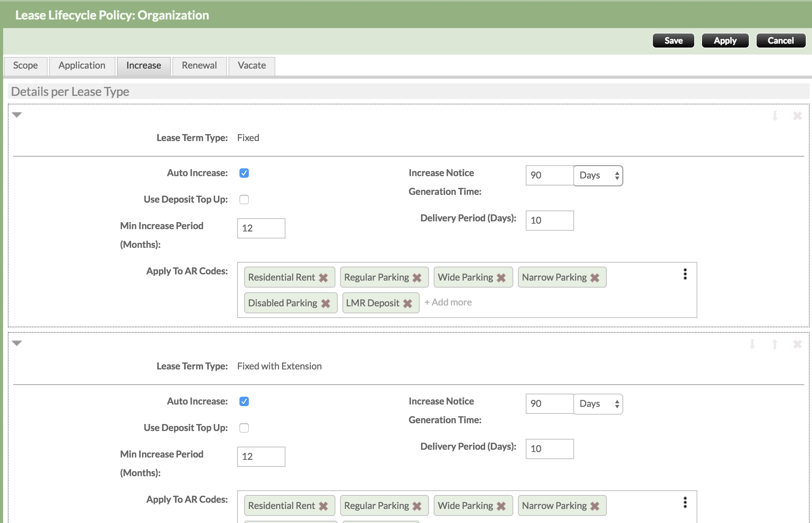Remove Disabled Parking AR code tag

click(x=326, y=303)
